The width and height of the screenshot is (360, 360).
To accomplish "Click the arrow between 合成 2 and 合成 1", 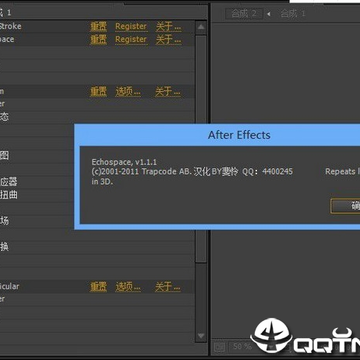I will click(269, 14).
